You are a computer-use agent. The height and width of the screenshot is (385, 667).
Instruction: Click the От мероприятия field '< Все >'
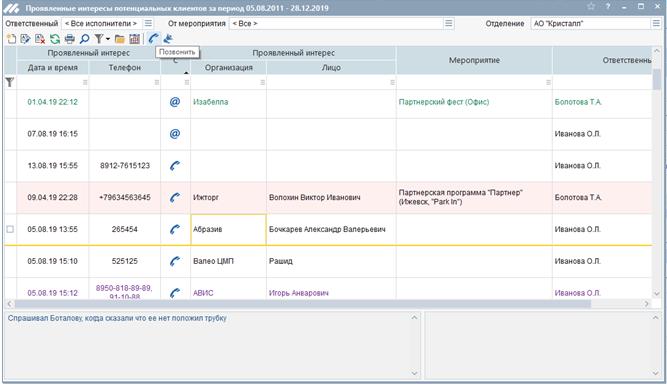pyautogui.click(x=336, y=23)
